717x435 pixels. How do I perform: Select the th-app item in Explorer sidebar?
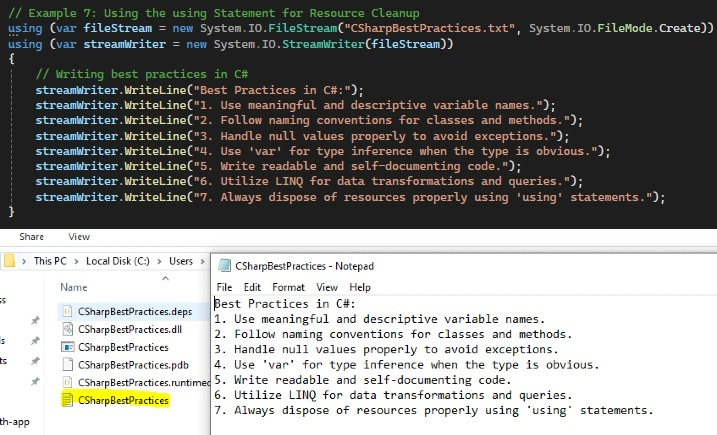(x=15, y=422)
